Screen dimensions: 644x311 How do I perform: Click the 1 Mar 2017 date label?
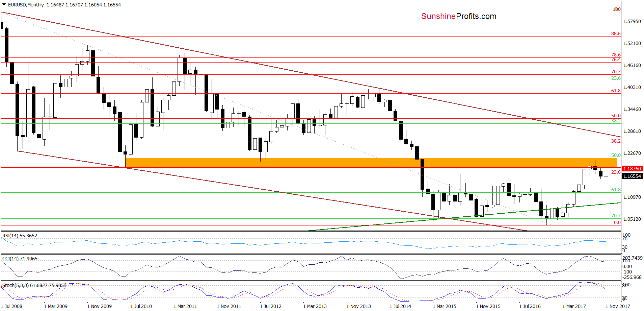(574, 306)
